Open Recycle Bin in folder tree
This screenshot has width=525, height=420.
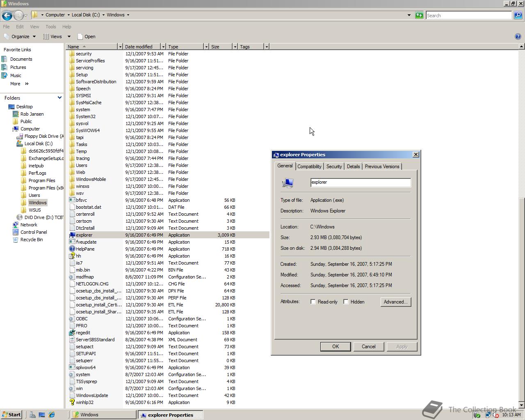(27, 240)
